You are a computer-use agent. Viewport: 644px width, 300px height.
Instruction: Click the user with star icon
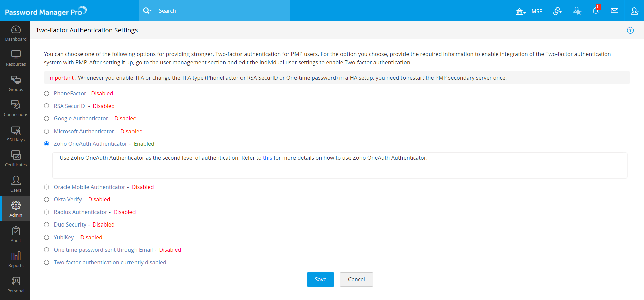coord(577,11)
